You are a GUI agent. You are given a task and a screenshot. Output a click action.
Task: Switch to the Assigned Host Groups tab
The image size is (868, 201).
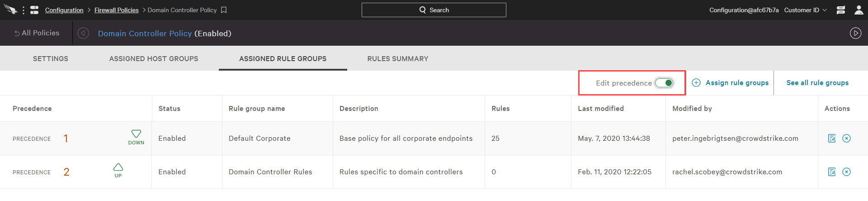154,58
